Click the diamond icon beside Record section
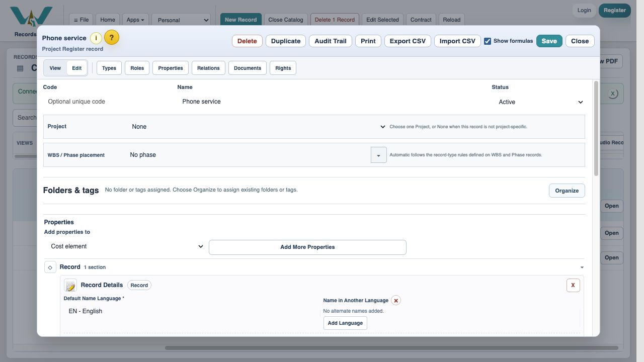This screenshot has width=644, height=362. [50, 267]
